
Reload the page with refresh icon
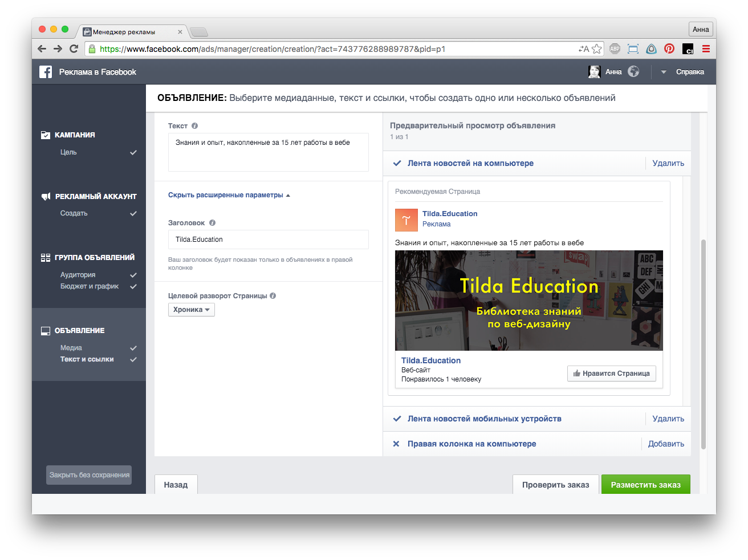[x=74, y=49]
